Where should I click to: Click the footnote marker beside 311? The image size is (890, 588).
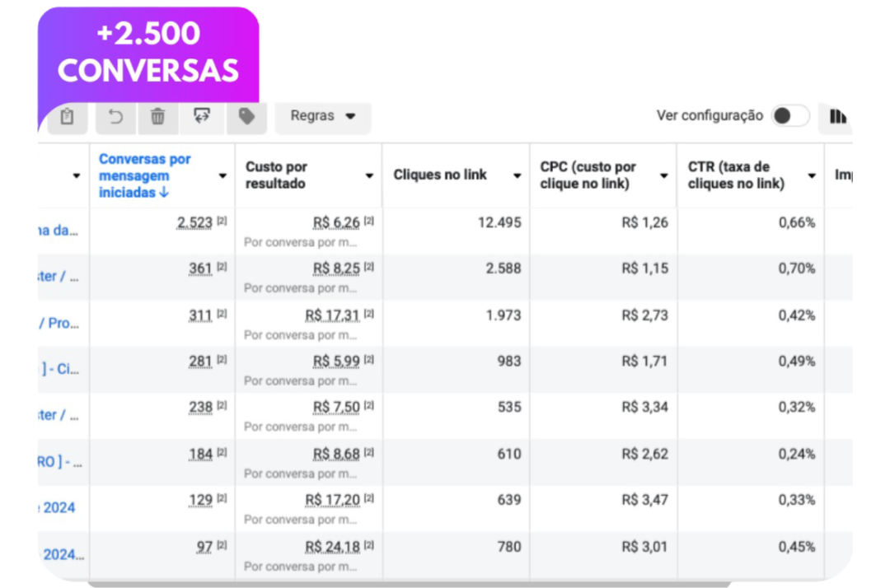point(222,315)
